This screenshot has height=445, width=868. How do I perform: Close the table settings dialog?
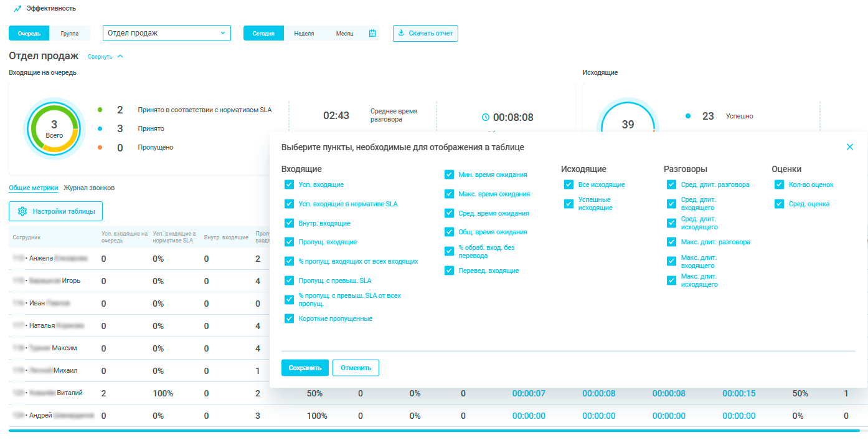(850, 147)
